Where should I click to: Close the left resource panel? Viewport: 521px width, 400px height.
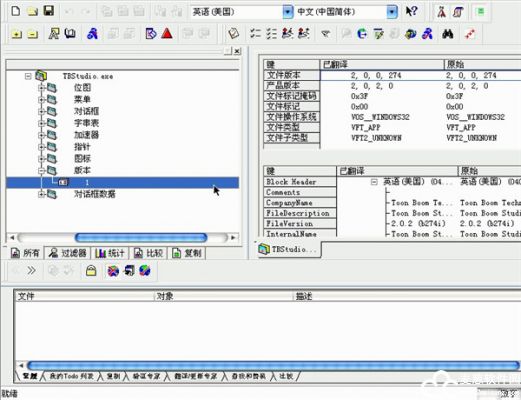tap(237, 51)
